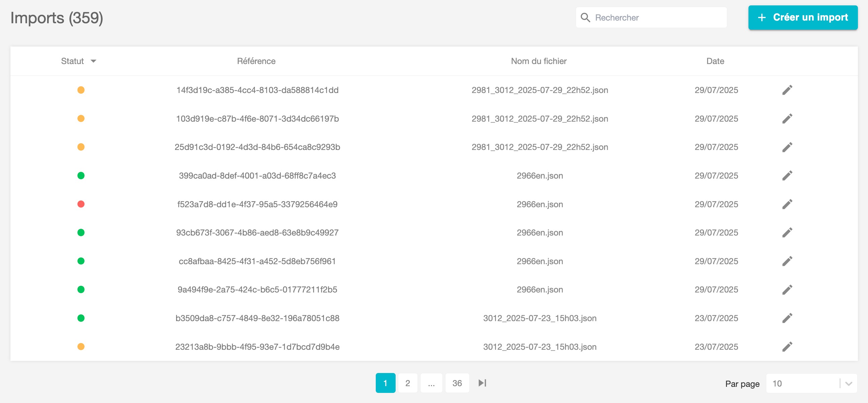Click the search magnifier icon
Image resolution: width=868 pixels, height=403 pixels.
tap(585, 18)
